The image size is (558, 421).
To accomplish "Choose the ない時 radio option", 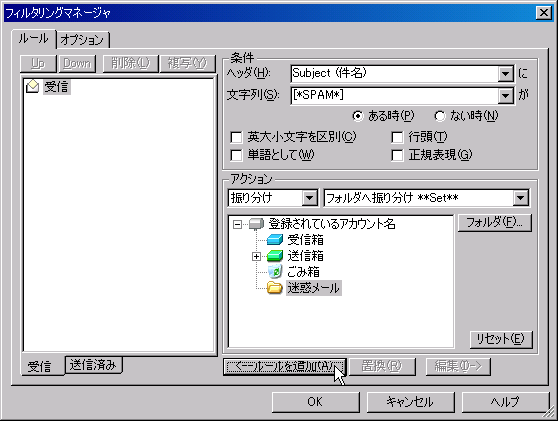I will (x=440, y=116).
